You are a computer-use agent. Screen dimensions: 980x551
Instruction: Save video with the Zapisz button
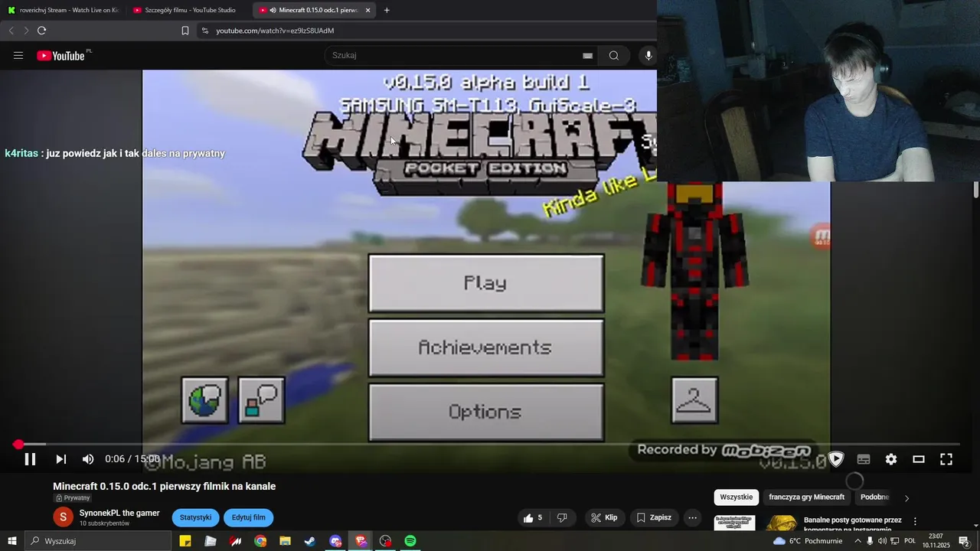(x=655, y=518)
